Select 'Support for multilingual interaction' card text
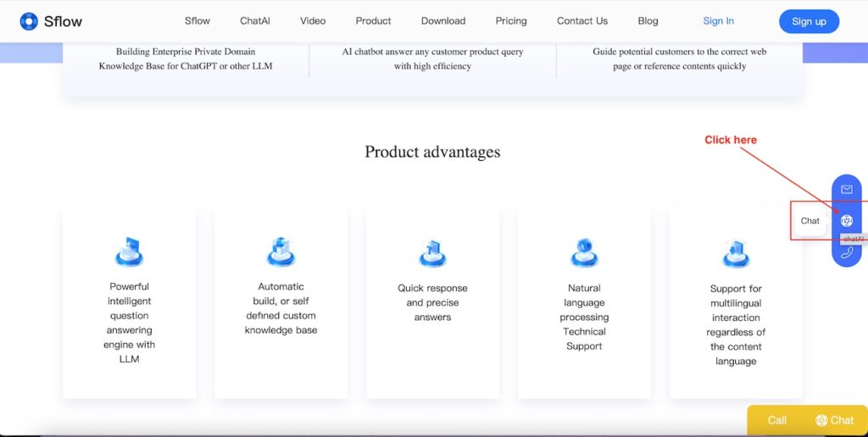 (736, 324)
